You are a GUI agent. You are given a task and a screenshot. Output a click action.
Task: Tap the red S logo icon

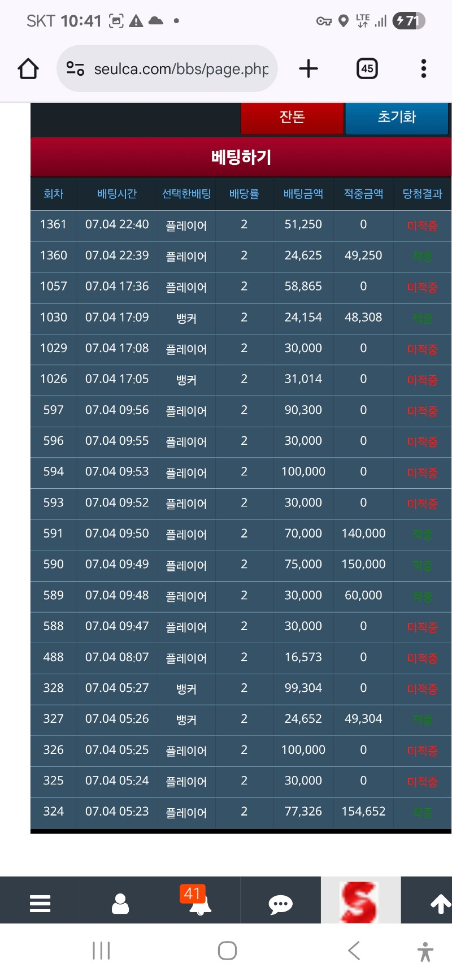click(x=359, y=902)
